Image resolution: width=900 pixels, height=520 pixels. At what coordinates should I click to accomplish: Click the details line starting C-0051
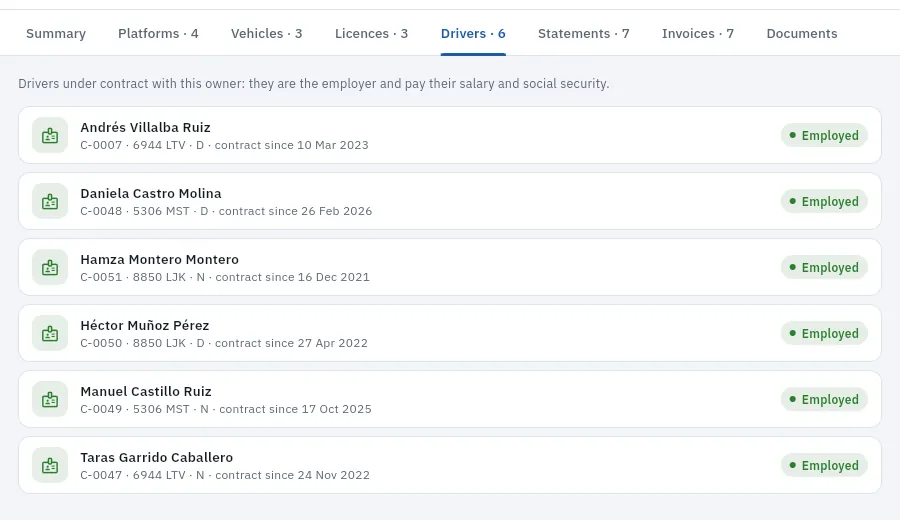click(225, 277)
